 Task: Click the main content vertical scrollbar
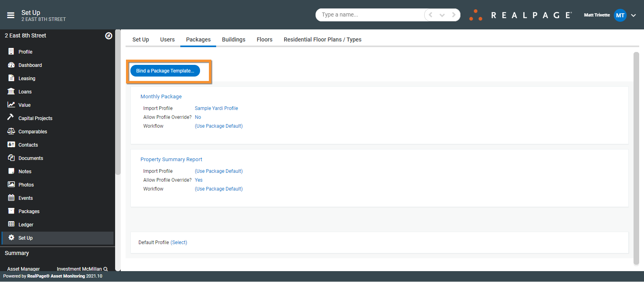point(636,158)
